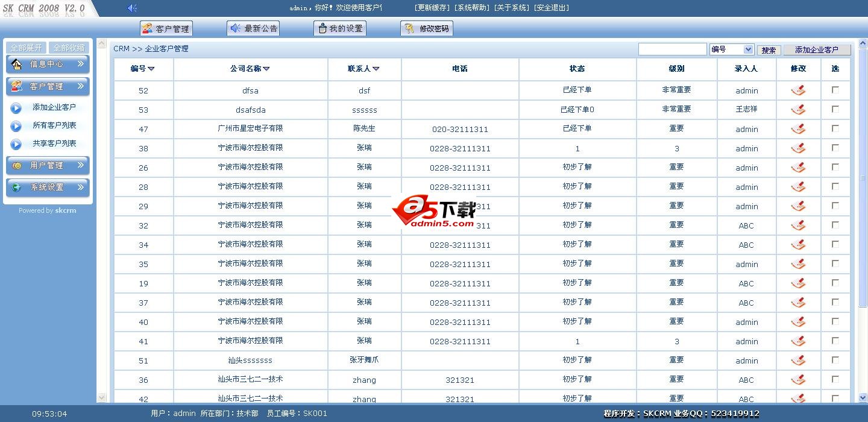Tick the checkbox for row 38
This screenshot has width=868, height=422.
pyautogui.click(x=835, y=148)
